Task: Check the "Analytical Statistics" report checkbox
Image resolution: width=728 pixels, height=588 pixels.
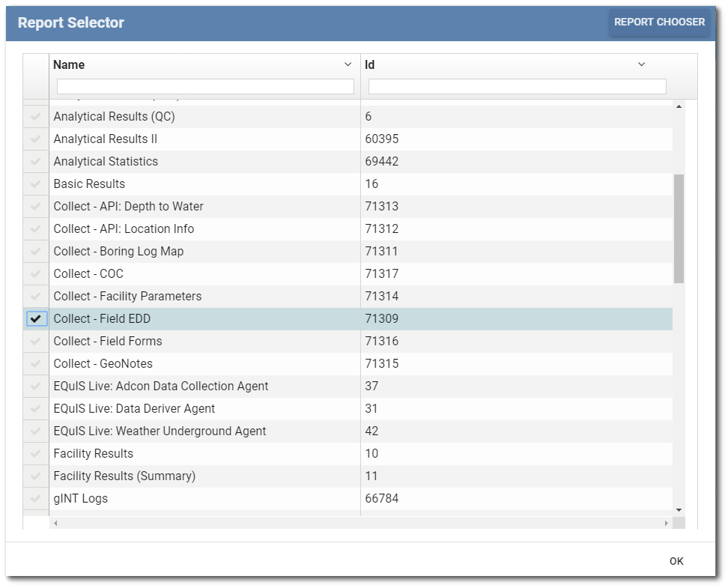Action: (35, 161)
